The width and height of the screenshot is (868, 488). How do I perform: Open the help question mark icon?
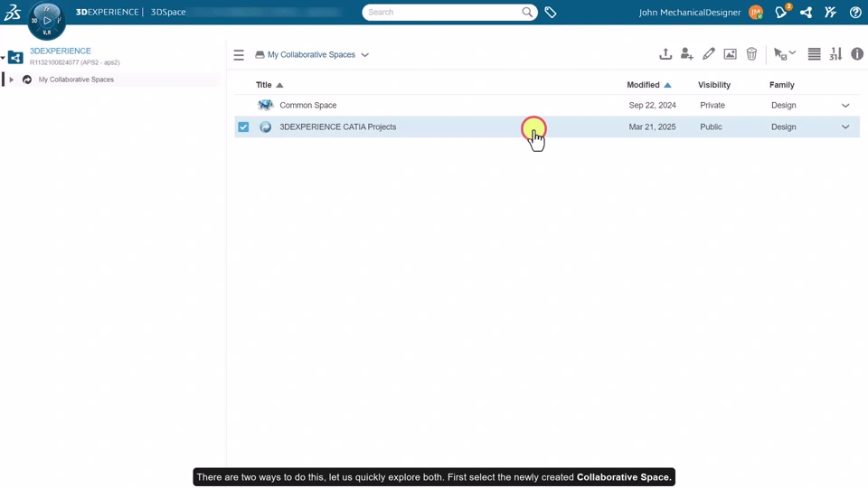pyautogui.click(x=855, y=12)
